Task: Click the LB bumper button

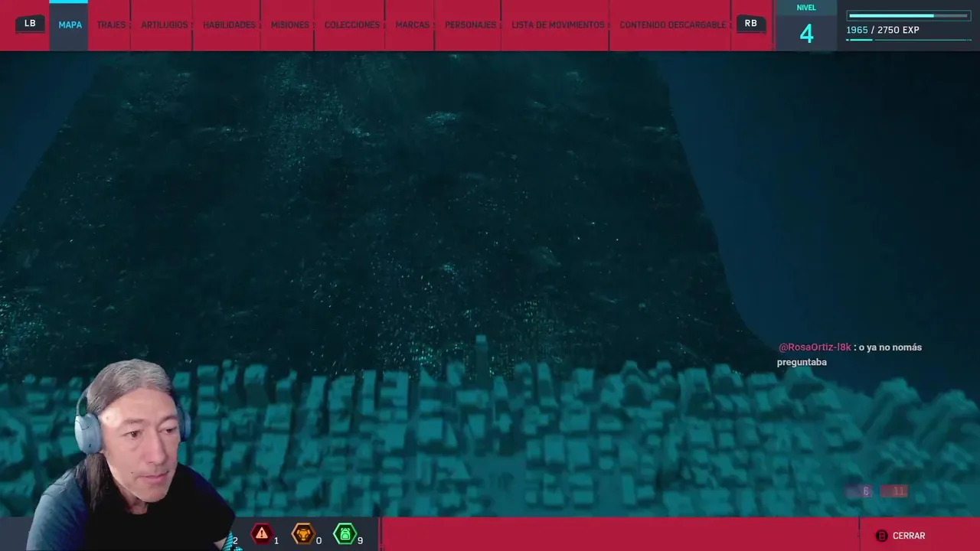Action: point(30,24)
